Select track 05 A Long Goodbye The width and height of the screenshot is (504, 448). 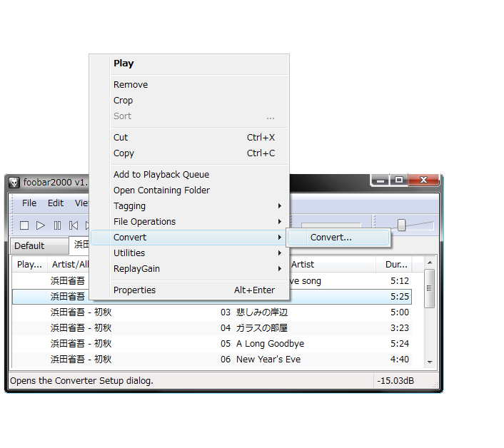[211, 344]
